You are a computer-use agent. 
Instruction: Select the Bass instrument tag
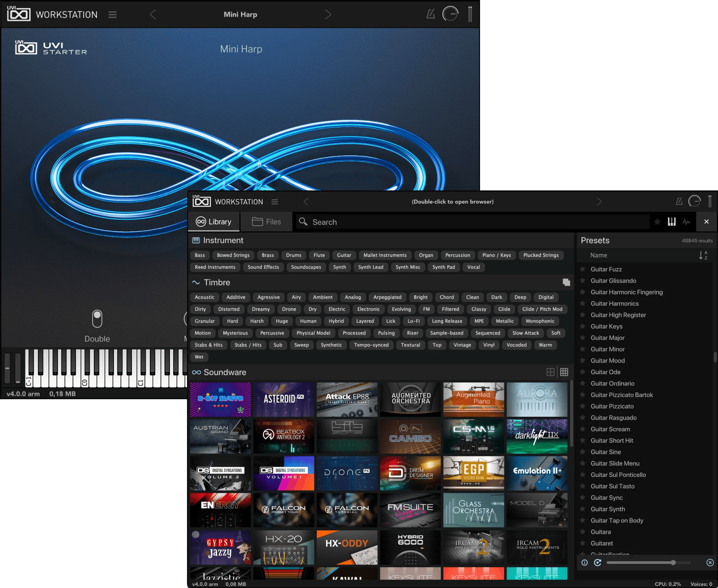(200, 255)
